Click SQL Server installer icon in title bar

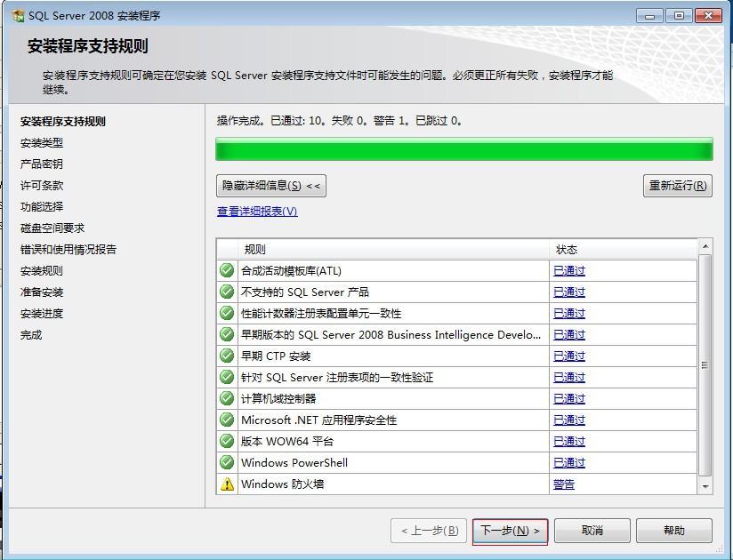pos(18,15)
